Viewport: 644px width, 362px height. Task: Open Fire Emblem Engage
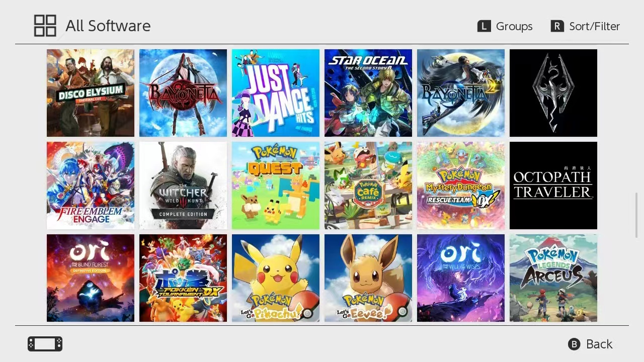click(x=91, y=186)
